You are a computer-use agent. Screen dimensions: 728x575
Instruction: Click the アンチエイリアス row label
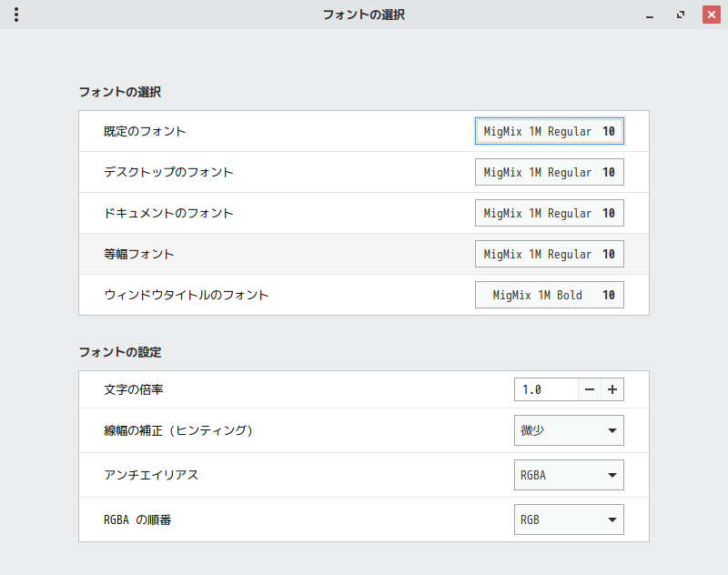[x=151, y=475]
